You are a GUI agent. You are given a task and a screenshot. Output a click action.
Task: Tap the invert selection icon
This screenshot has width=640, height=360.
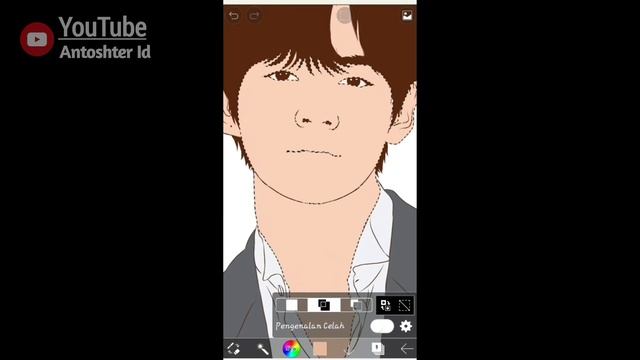(x=385, y=305)
